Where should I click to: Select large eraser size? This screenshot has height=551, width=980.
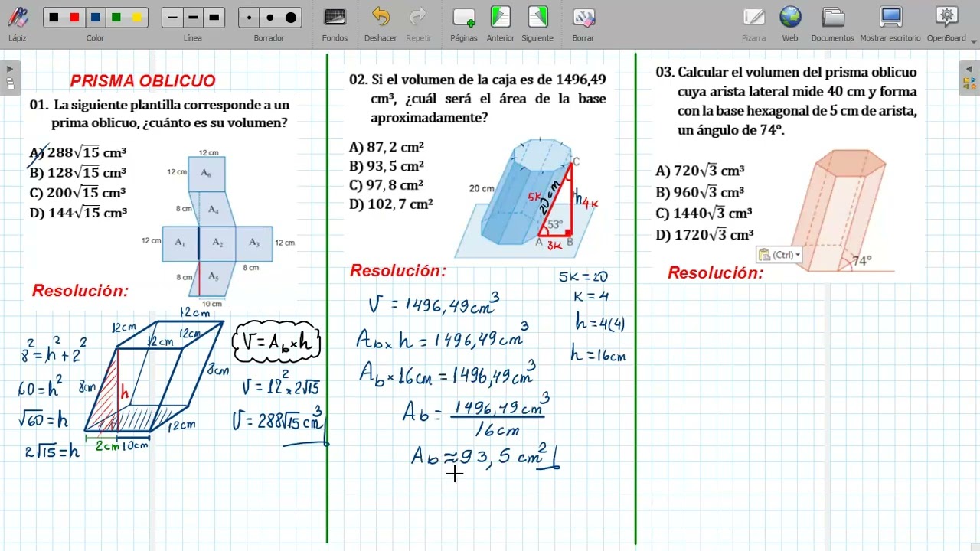coord(291,18)
